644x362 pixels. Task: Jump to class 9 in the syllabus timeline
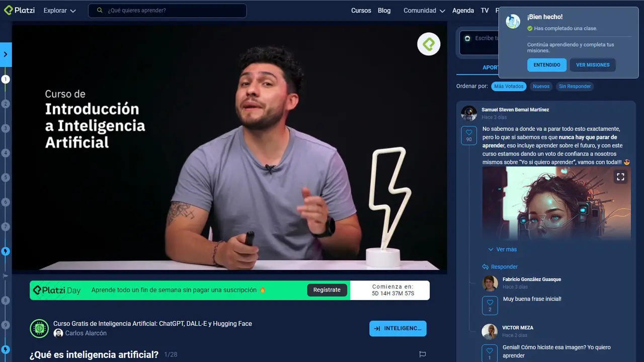click(6, 325)
